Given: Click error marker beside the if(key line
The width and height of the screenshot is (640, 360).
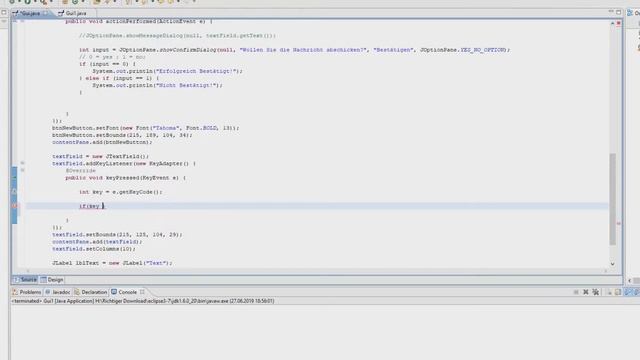Looking at the screenshot, I should click(x=14, y=206).
